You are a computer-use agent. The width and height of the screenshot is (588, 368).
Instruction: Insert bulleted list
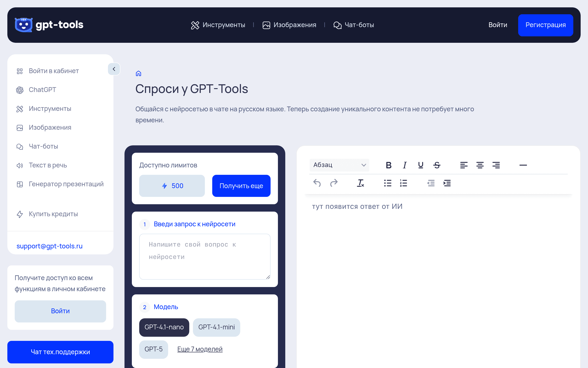click(x=387, y=183)
